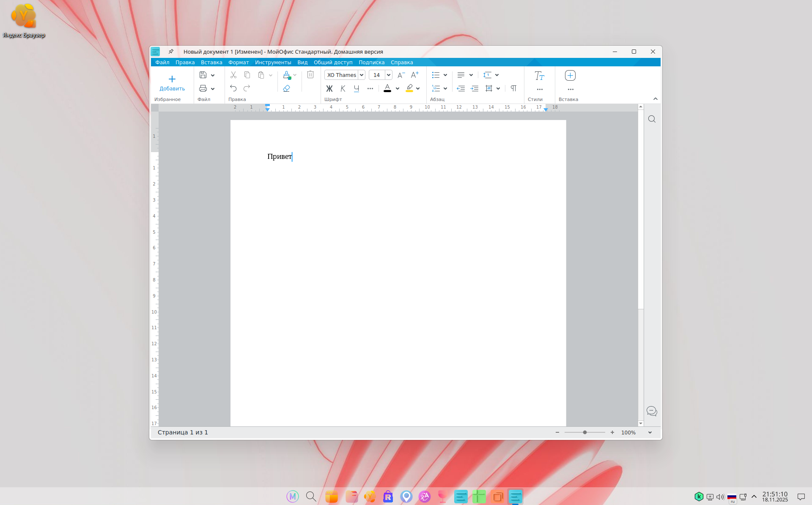Open the Формат menu
The height and width of the screenshot is (505, 812).
(239, 62)
